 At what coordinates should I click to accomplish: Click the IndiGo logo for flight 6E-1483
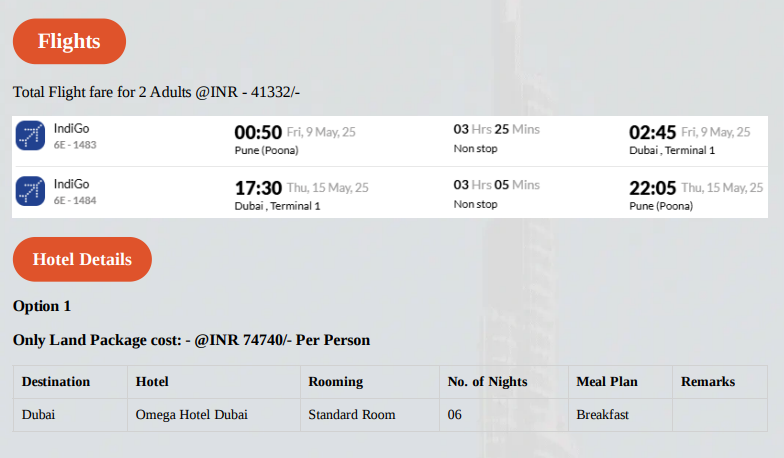click(30, 135)
